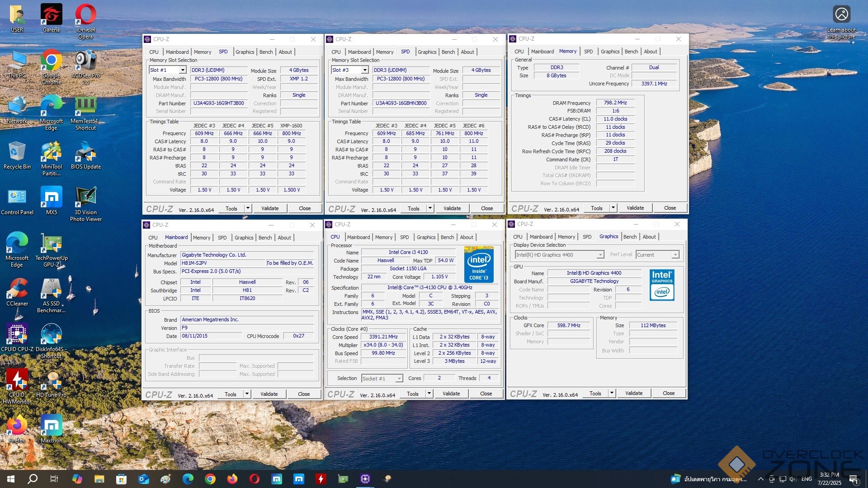Open the Opera browser in the taskbar
Screen dimensions: 868x488
click(255, 479)
